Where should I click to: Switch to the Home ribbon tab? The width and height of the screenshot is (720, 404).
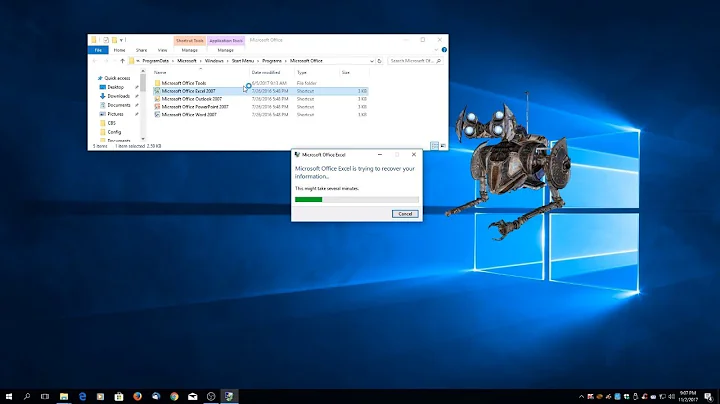pos(119,50)
